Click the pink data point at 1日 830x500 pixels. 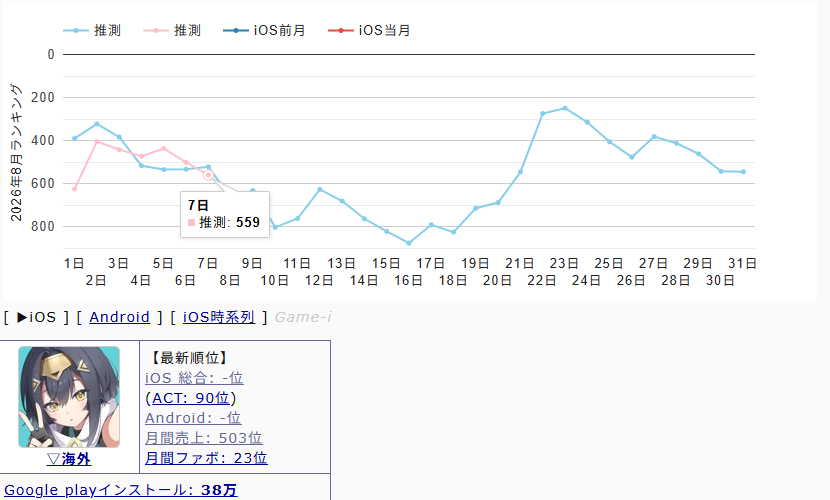pos(75,189)
